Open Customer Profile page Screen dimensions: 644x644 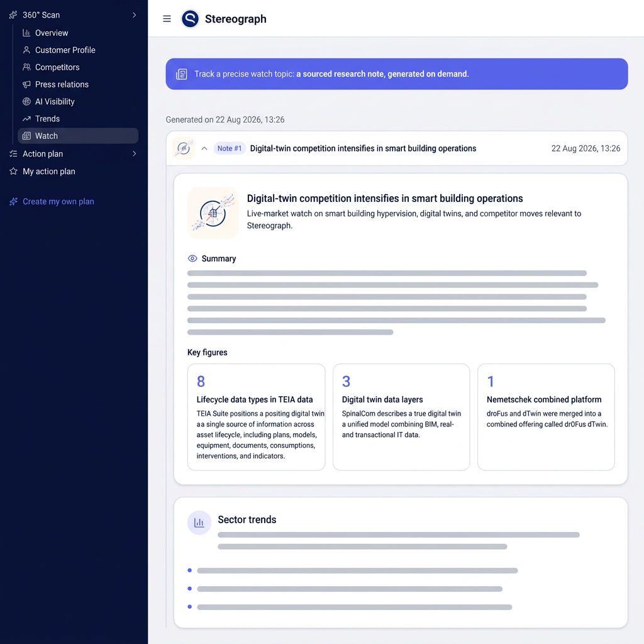(x=65, y=50)
